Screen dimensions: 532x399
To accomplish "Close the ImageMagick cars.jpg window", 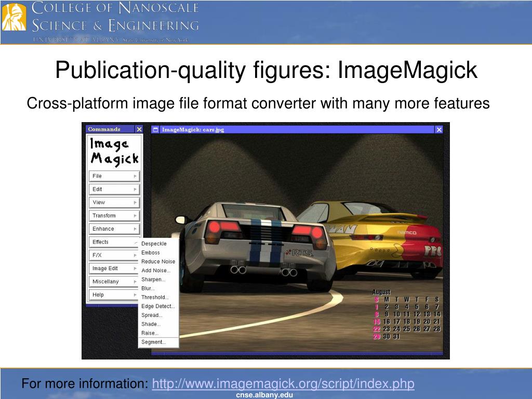I will (x=439, y=129).
